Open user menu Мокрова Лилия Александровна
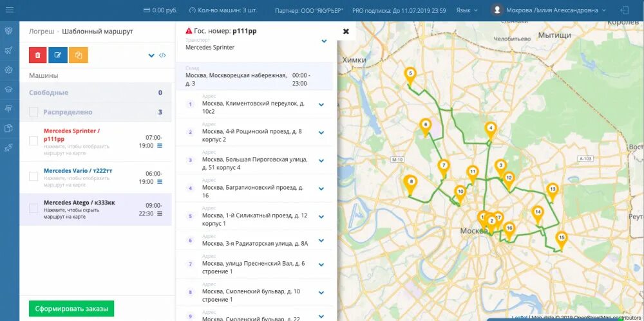Image resolution: width=644 pixels, height=321 pixels. click(556, 10)
